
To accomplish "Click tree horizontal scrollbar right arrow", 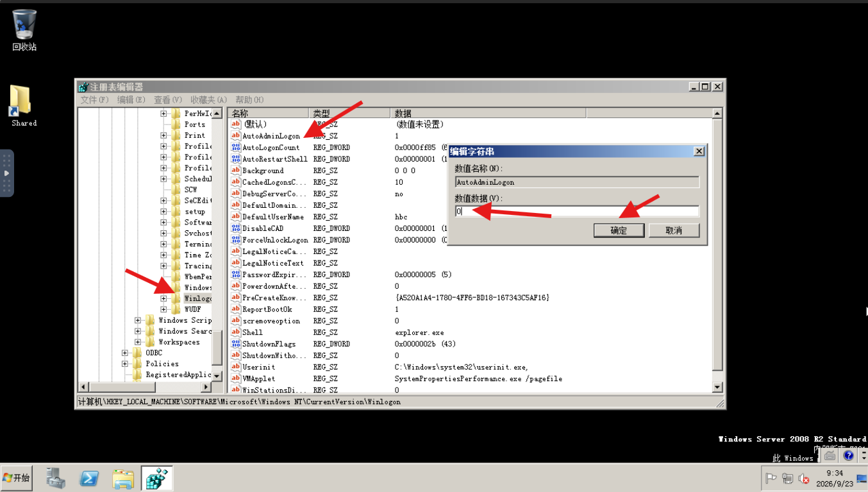I will 206,387.
